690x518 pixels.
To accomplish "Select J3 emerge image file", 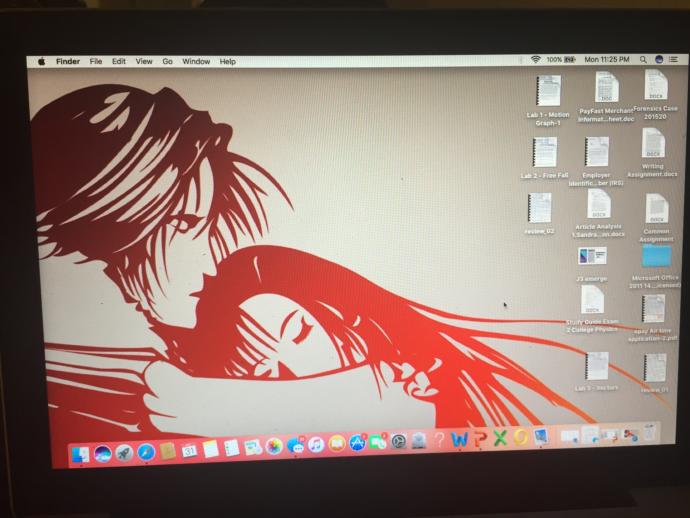I will tap(592, 264).
